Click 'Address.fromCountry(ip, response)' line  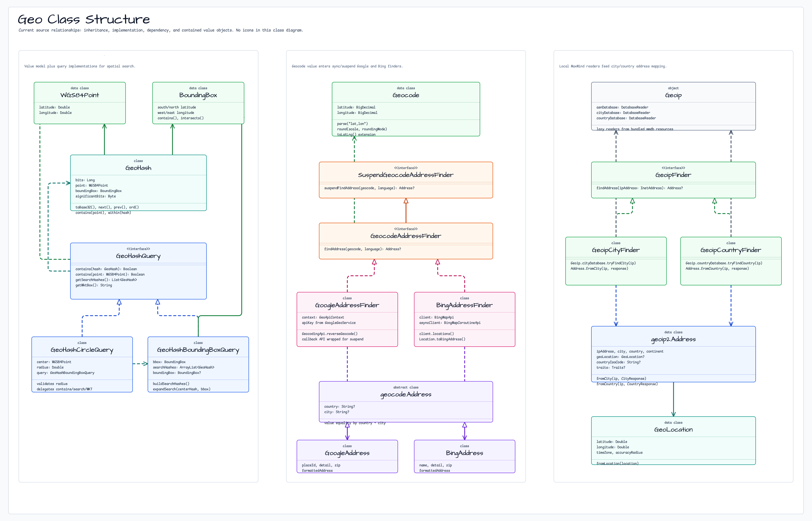[717, 269]
